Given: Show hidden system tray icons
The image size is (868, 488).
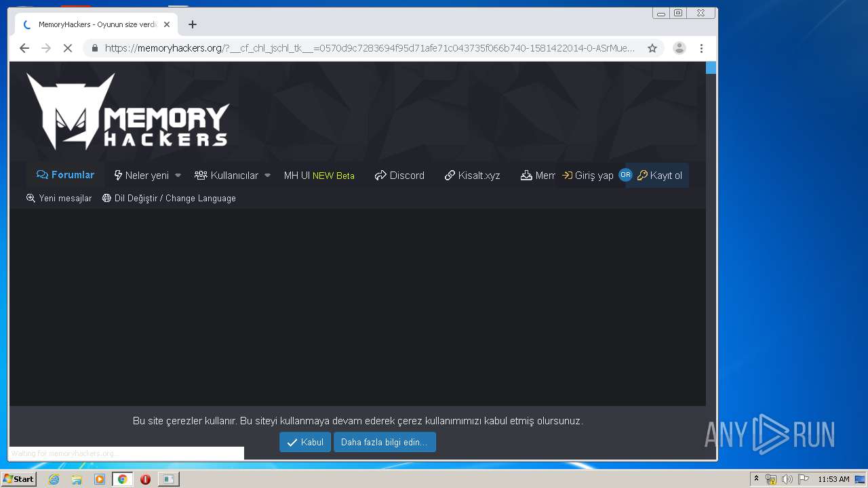Looking at the screenshot, I should (x=756, y=479).
